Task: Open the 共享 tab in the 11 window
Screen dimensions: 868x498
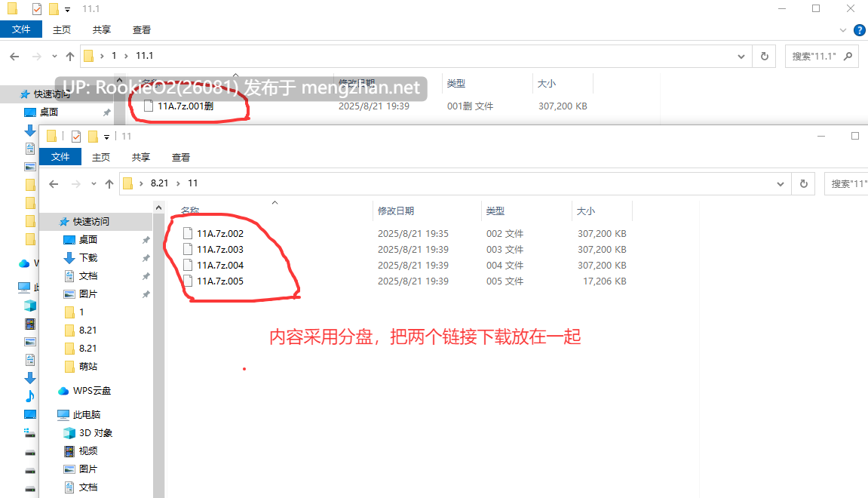Action: click(140, 157)
